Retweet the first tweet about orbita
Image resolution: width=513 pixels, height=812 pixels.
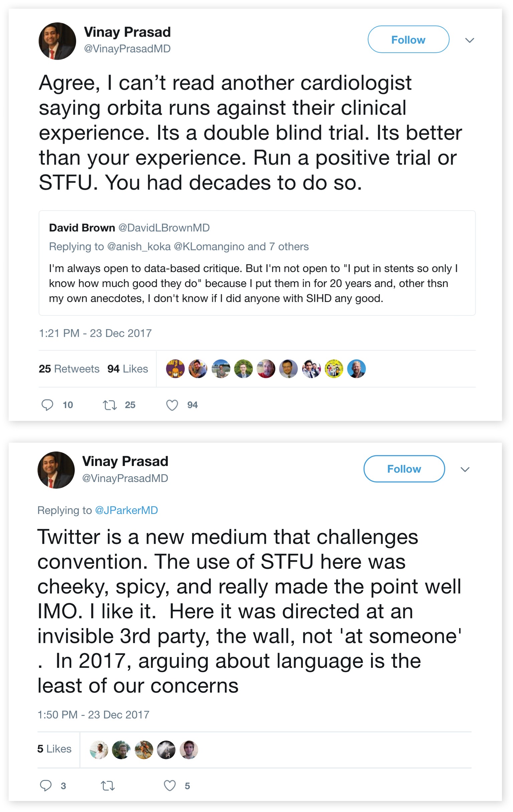[110, 404]
